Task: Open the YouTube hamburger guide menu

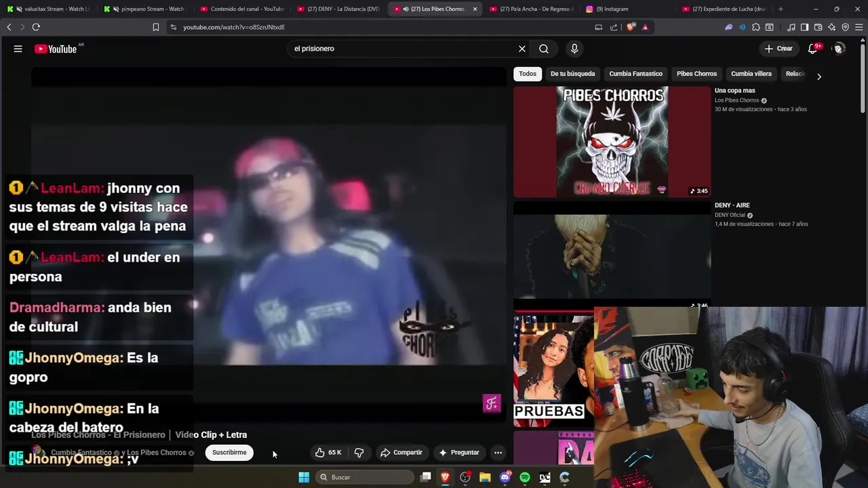Action: click(18, 49)
